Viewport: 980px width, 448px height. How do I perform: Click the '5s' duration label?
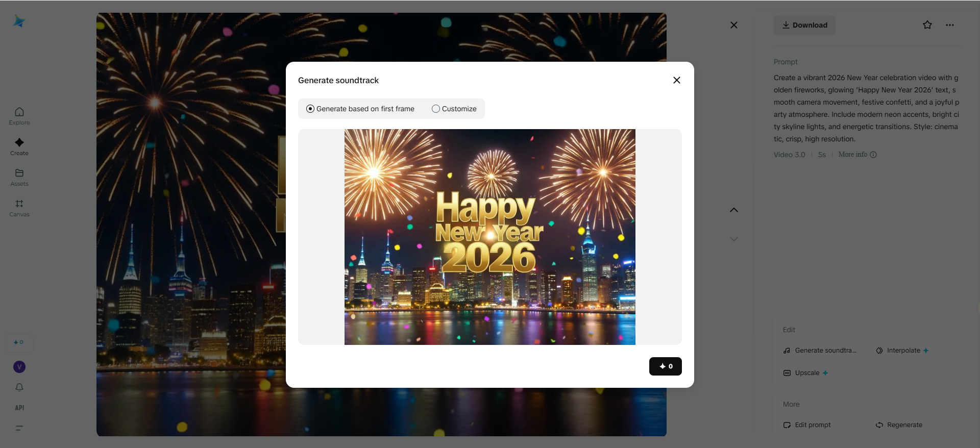coord(822,155)
